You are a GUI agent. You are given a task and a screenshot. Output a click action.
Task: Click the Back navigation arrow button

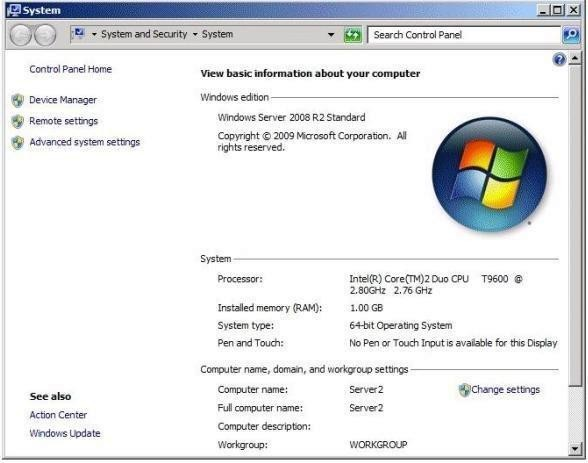21,35
